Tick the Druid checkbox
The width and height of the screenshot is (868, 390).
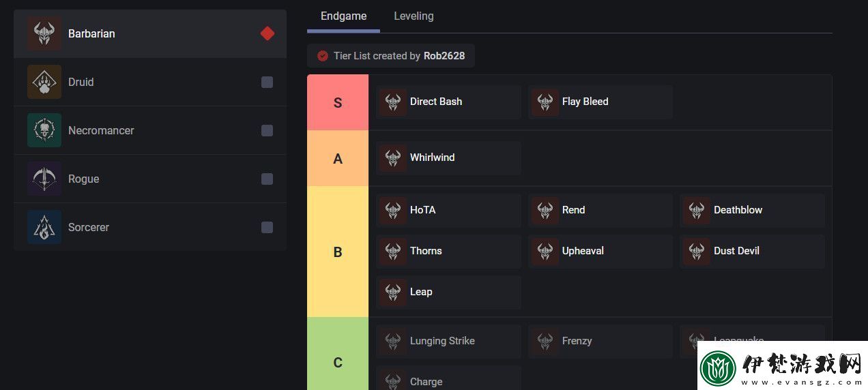[267, 82]
